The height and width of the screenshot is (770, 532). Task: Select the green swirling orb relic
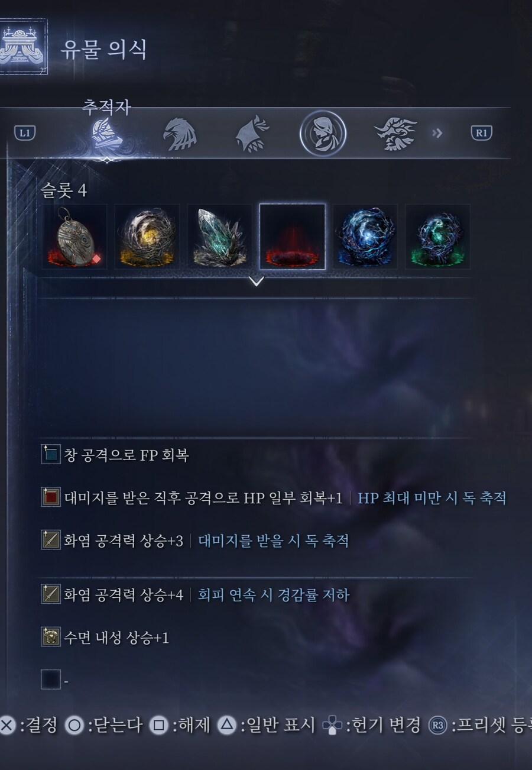click(x=438, y=237)
